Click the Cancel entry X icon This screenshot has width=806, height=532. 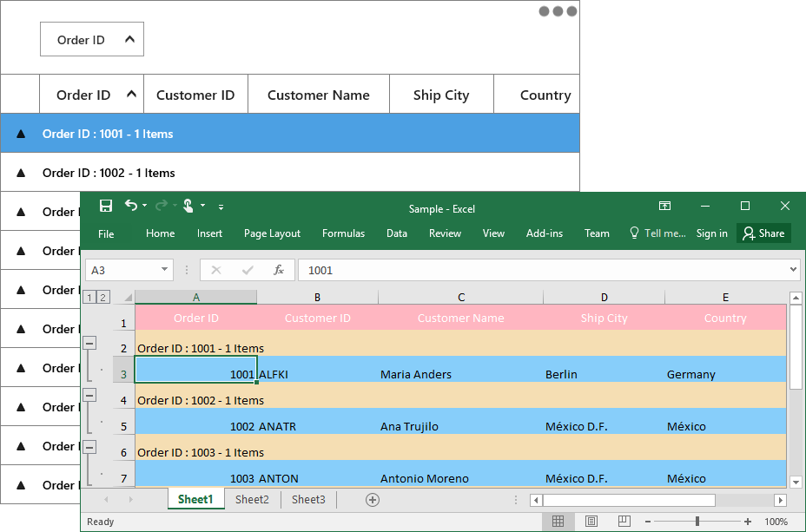click(216, 270)
